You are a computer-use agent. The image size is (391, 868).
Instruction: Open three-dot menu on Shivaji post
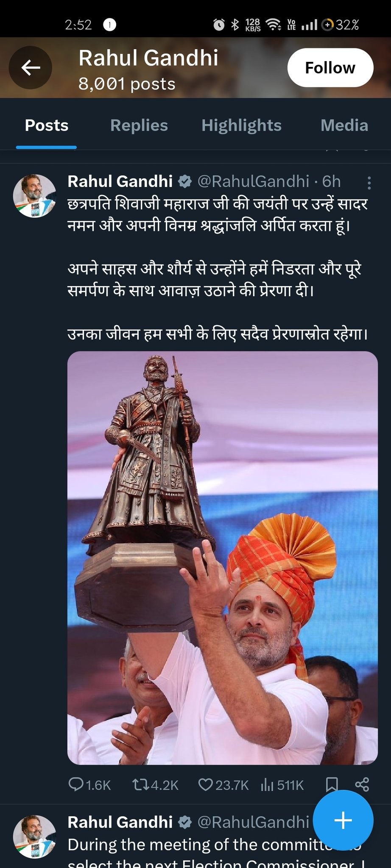point(369,183)
